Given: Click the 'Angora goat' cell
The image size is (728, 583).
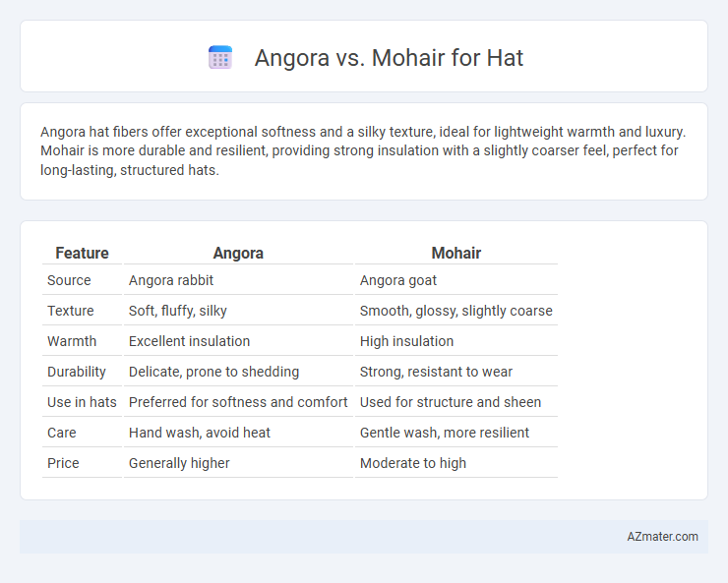Looking at the screenshot, I should (x=398, y=280).
